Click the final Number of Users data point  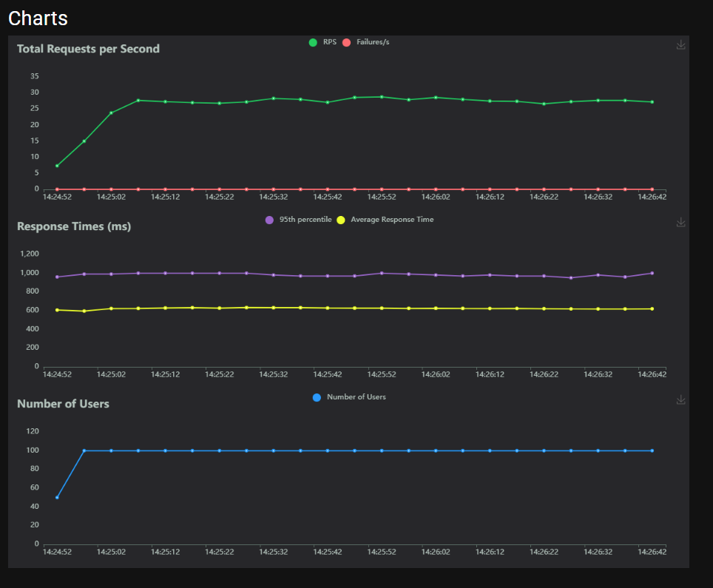tap(652, 450)
